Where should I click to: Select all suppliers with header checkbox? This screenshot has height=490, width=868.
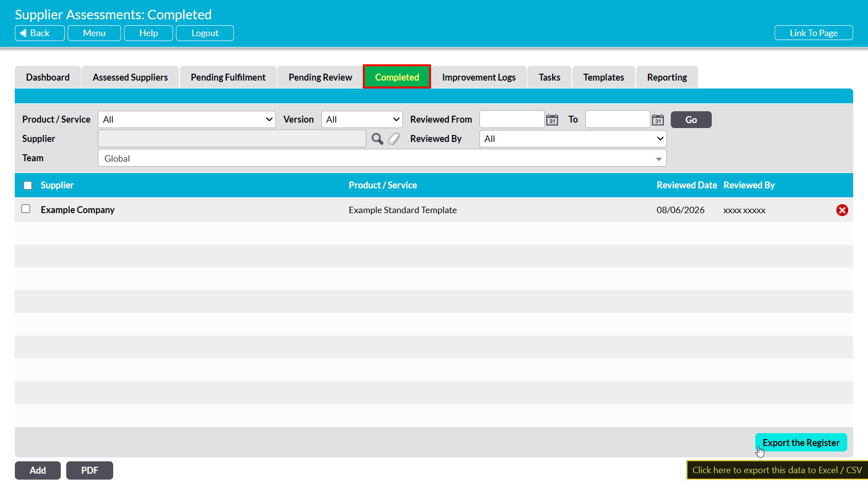point(28,185)
